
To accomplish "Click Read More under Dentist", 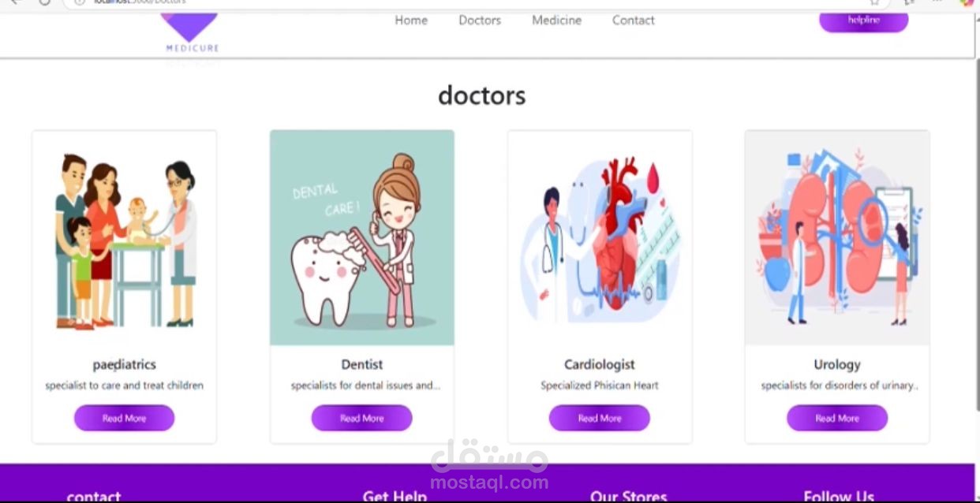I will pos(362,418).
